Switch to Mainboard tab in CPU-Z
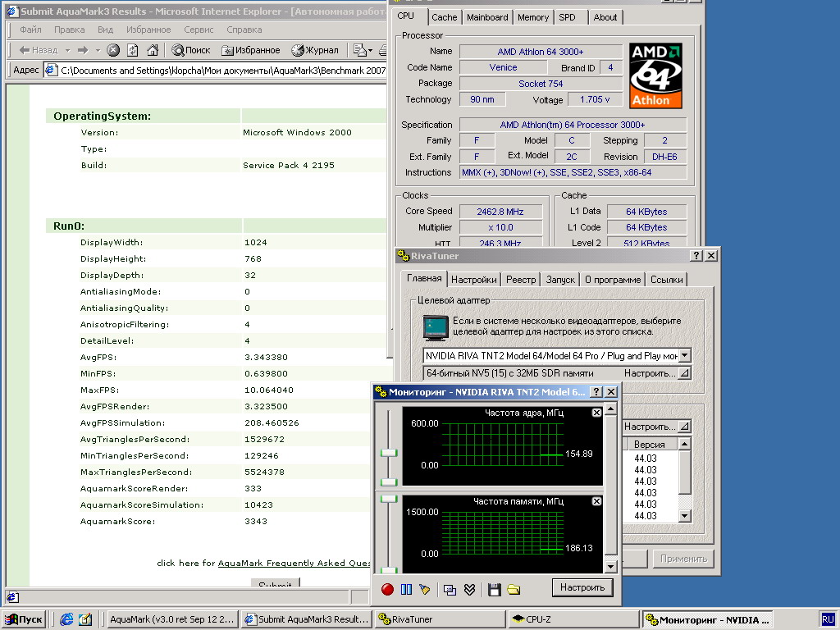The height and width of the screenshot is (630, 840). click(x=487, y=17)
